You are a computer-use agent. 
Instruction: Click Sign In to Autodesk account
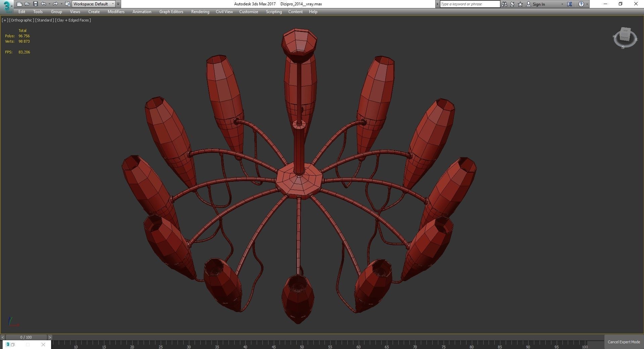coord(535,4)
